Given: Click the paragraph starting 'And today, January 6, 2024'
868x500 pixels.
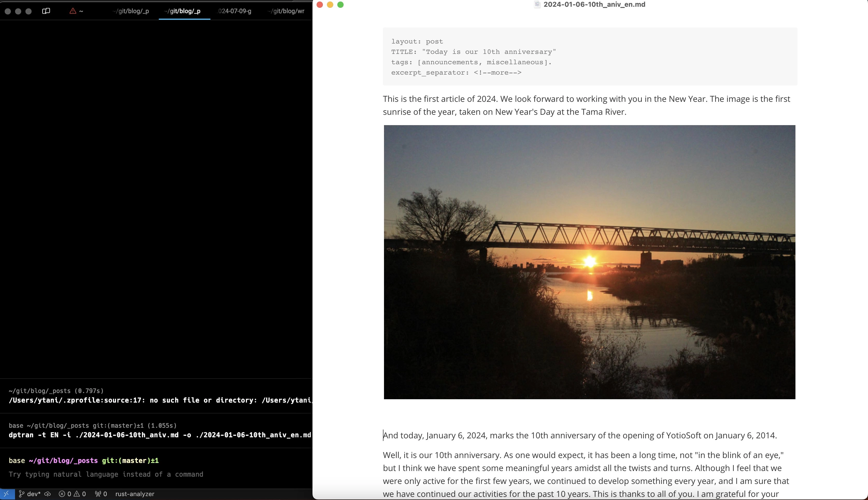Looking at the screenshot, I should [580, 435].
